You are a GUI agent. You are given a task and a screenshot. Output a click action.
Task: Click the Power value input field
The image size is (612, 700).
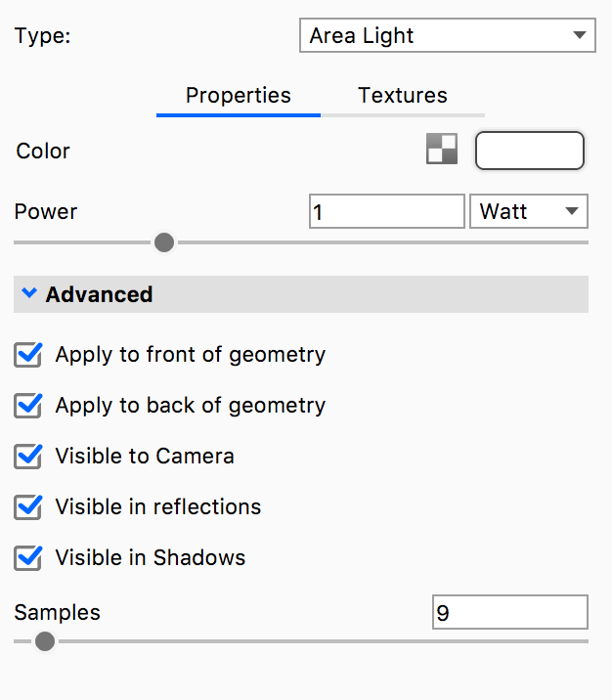point(386,211)
